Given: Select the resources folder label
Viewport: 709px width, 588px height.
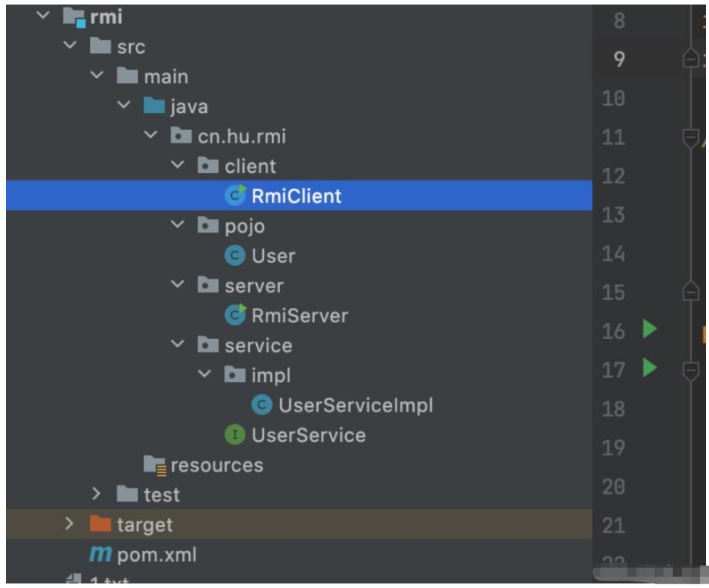Looking at the screenshot, I should (x=217, y=465).
